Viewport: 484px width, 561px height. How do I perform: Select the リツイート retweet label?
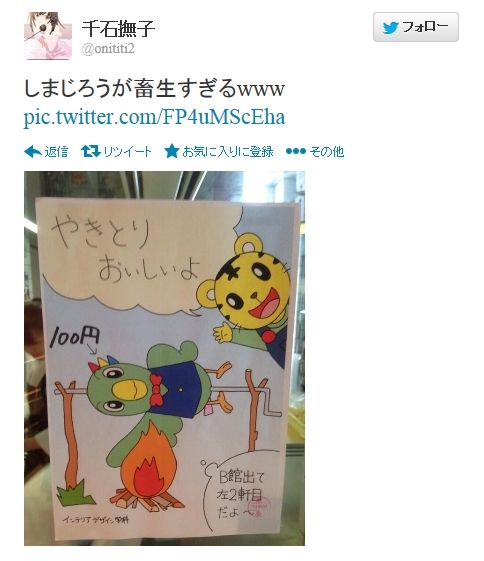point(127,152)
